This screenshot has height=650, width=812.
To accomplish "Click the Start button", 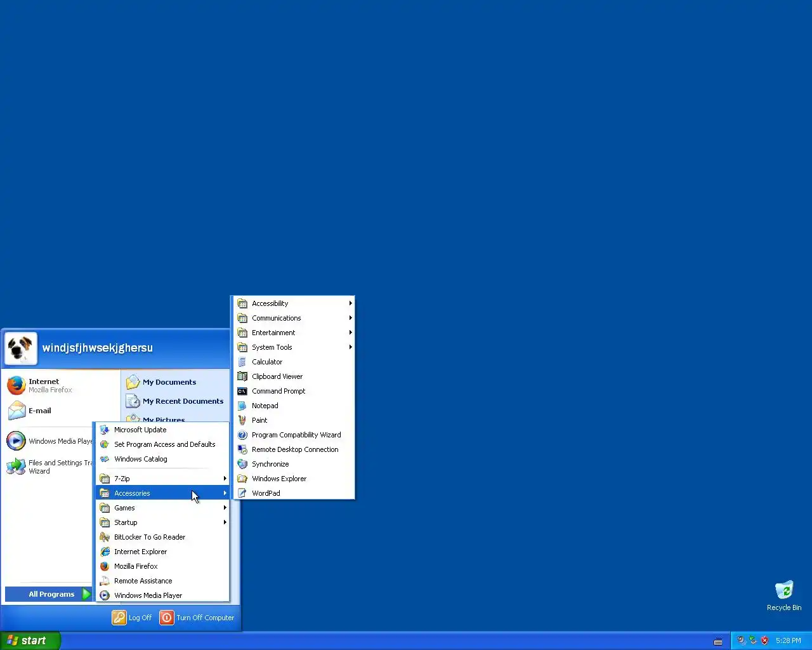I will (30, 640).
